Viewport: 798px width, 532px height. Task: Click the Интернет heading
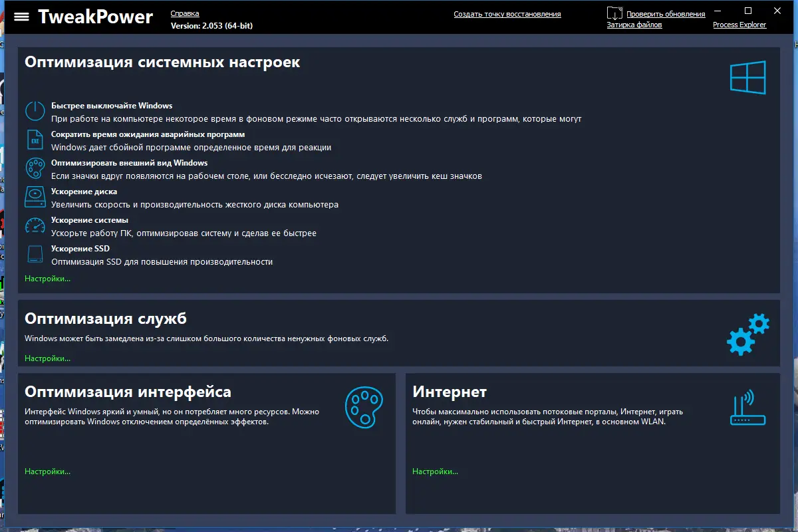450,392
